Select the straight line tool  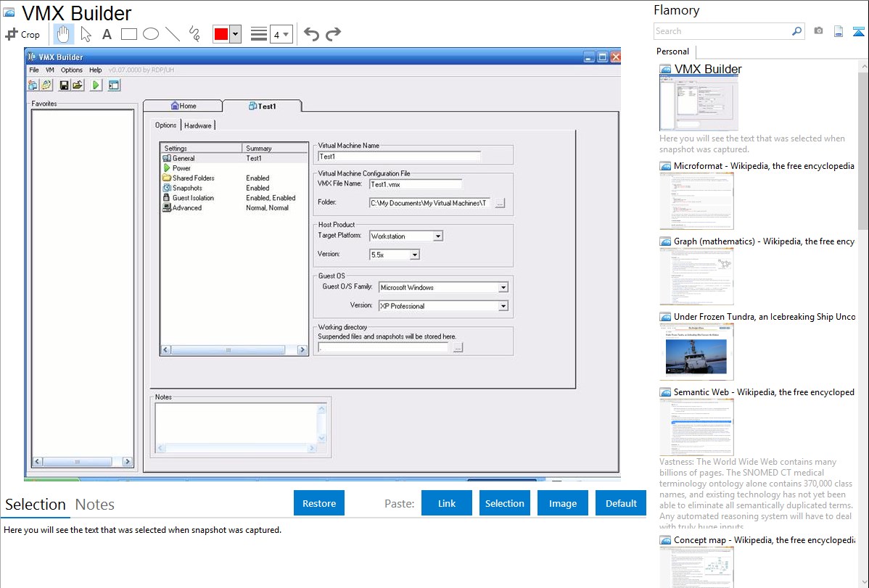tap(173, 34)
